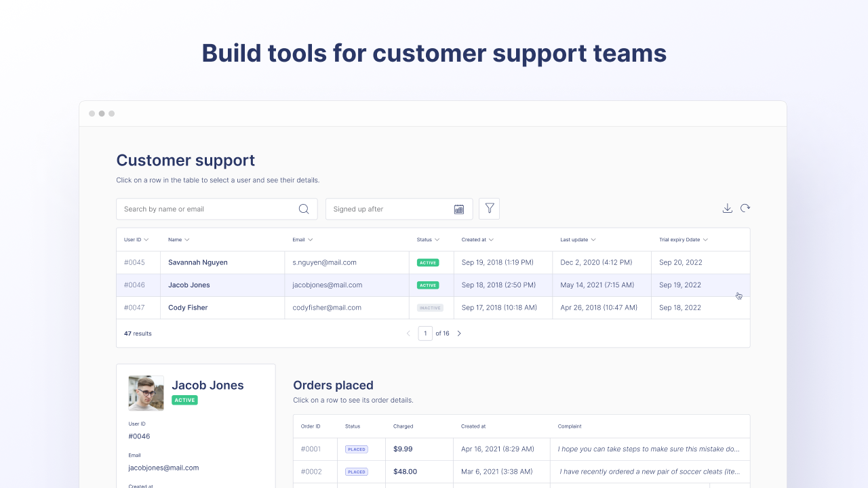Open the Name column sort dropdown
Viewport: 868px width, 488px height.
click(178, 239)
